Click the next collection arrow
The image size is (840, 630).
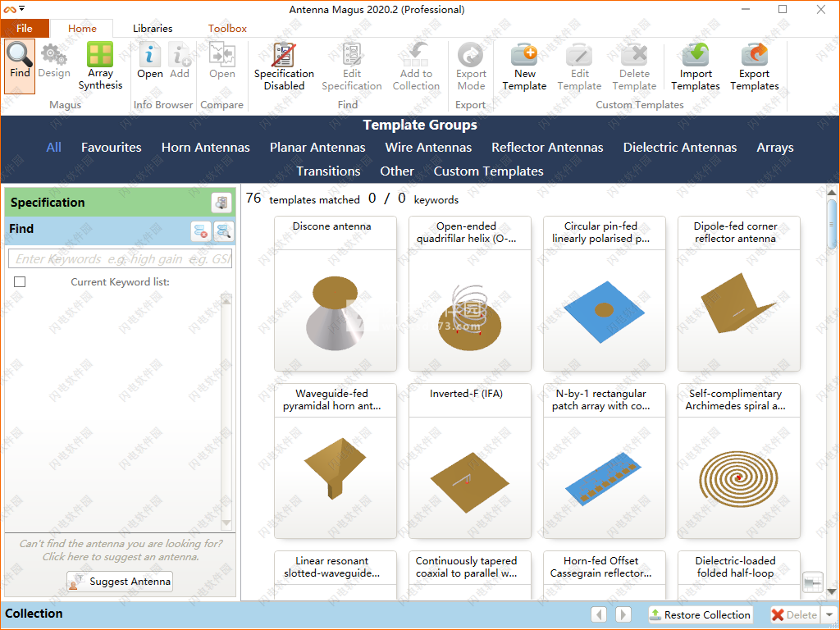(x=623, y=614)
